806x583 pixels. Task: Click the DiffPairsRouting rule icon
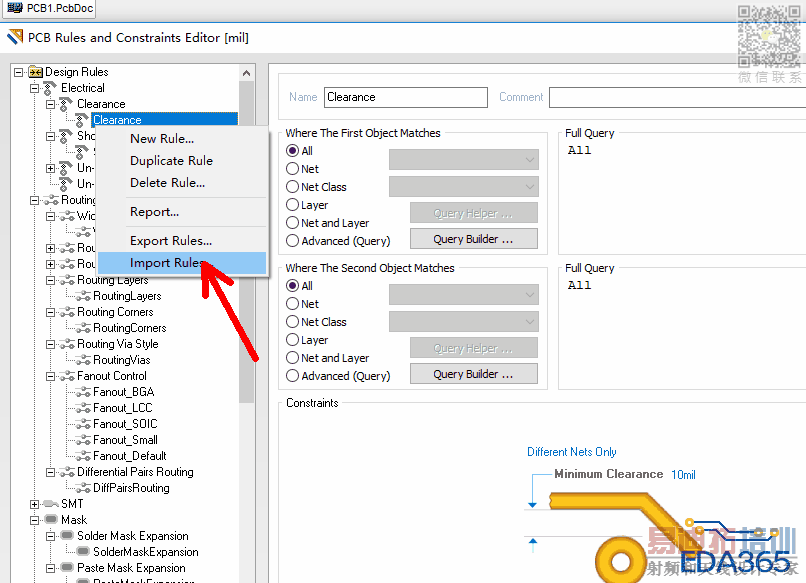(x=83, y=488)
